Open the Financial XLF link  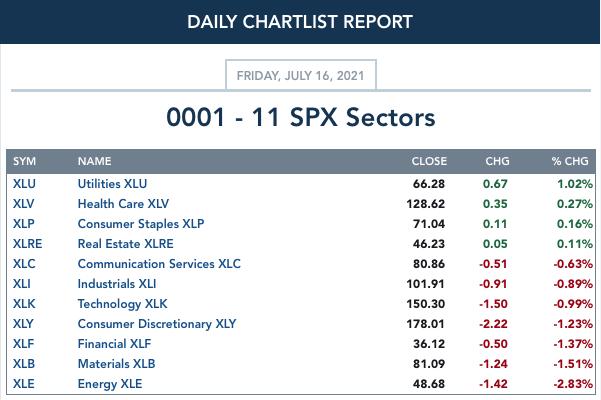(x=114, y=344)
